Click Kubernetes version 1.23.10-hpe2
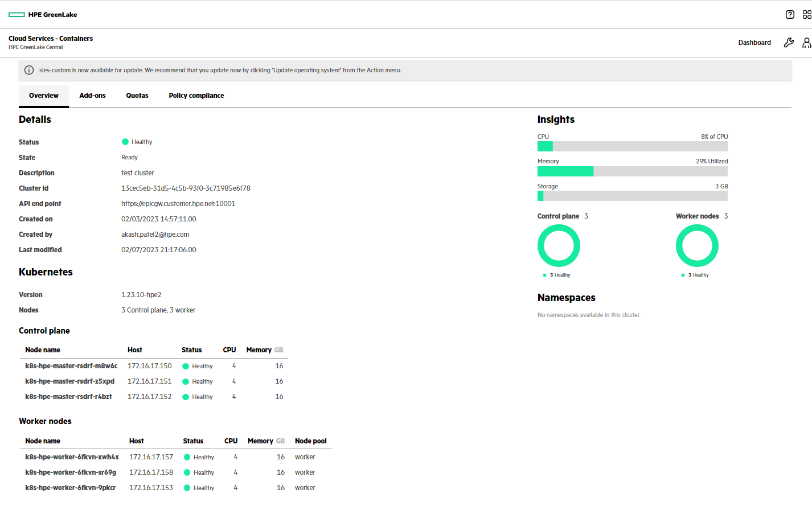This screenshot has width=812, height=510. [x=141, y=295]
